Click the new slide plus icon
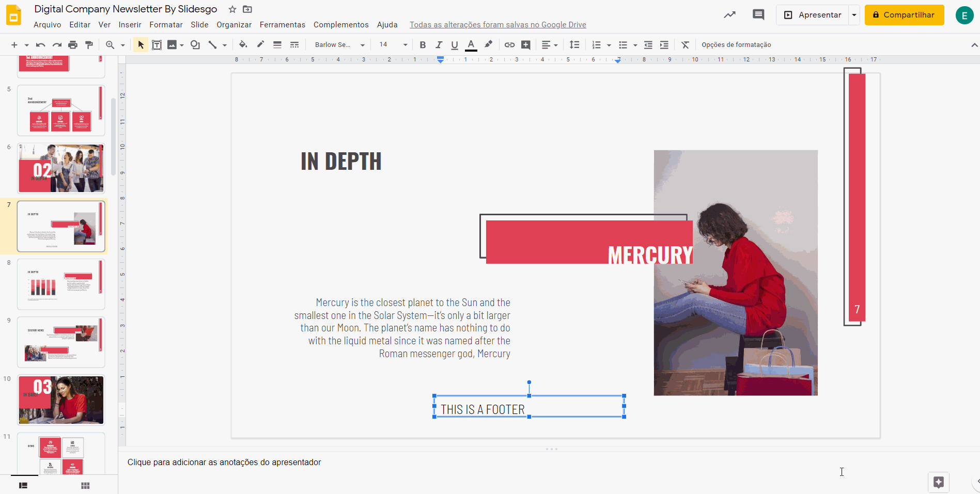Image resolution: width=980 pixels, height=494 pixels. pyautogui.click(x=14, y=45)
